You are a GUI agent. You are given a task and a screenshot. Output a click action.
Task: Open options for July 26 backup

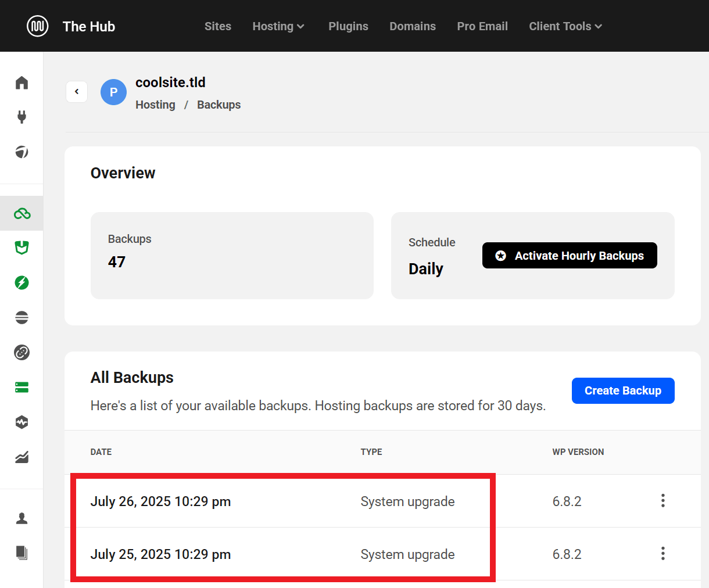pos(663,501)
